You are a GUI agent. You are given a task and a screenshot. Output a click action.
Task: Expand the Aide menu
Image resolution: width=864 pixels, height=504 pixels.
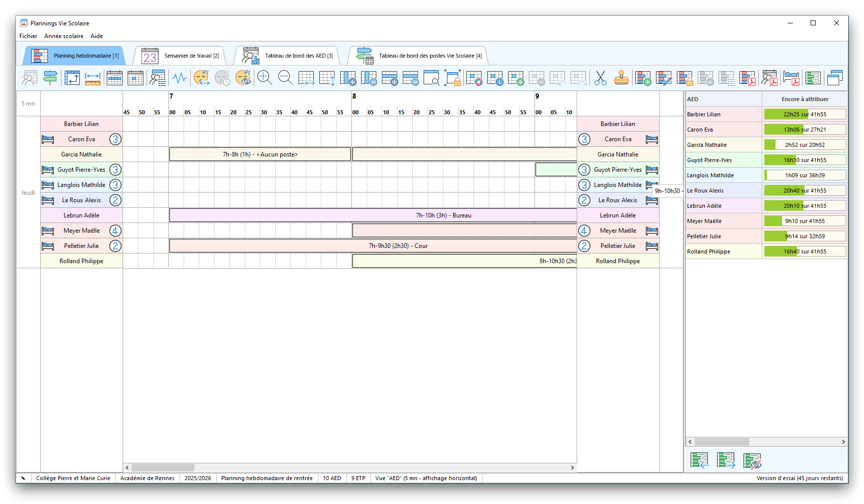97,36
